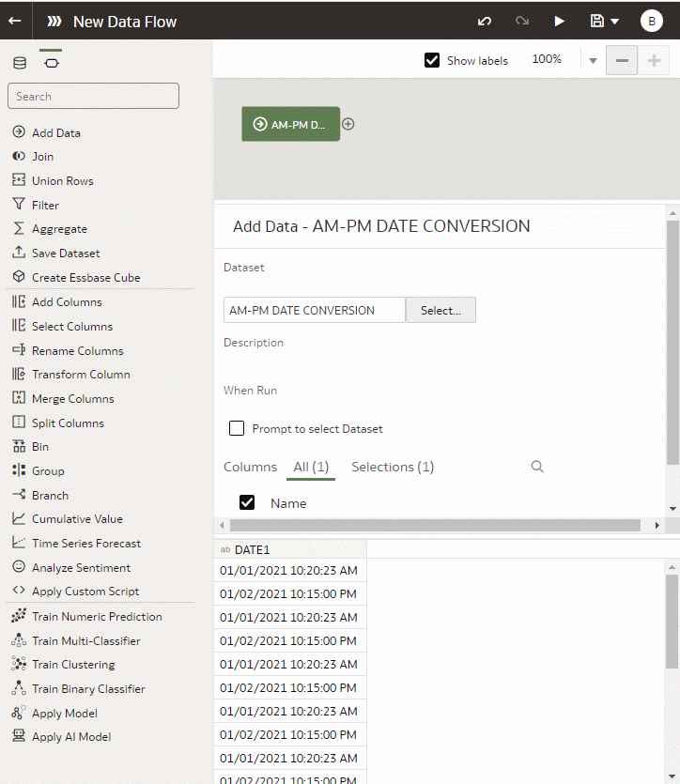Image resolution: width=680 pixels, height=784 pixels.
Task: Open the zoom level dropdown arrow
Action: (x=593, y=60)
